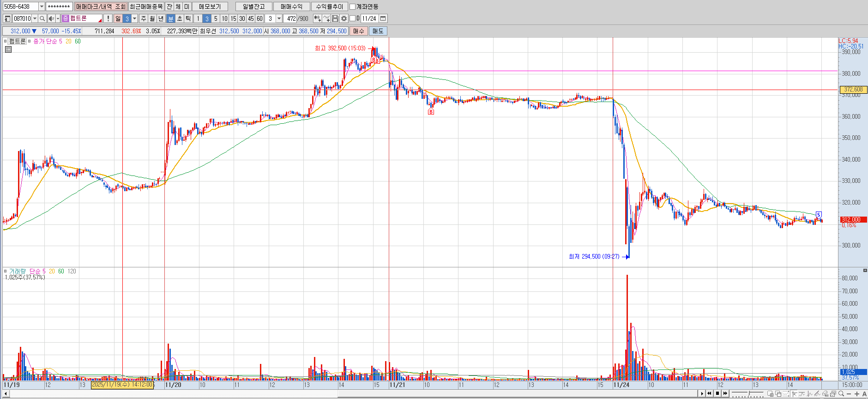Select the 주 (weekly) period toggle

(x=144, y=18)
